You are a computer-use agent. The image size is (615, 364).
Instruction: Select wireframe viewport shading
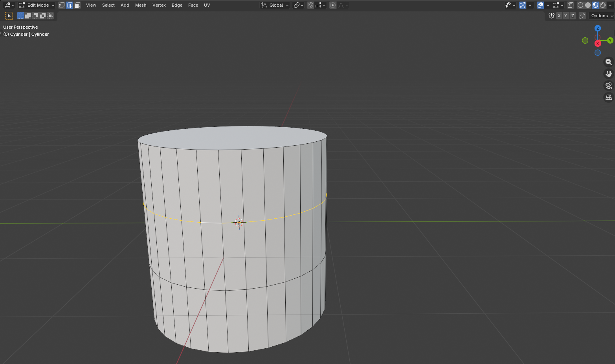point(580,5)
